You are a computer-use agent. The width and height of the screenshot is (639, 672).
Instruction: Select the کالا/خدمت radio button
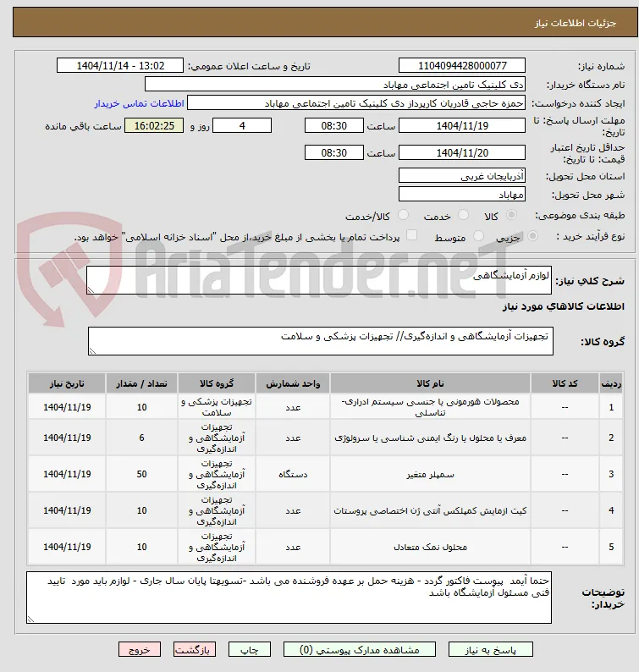point(403,215)
